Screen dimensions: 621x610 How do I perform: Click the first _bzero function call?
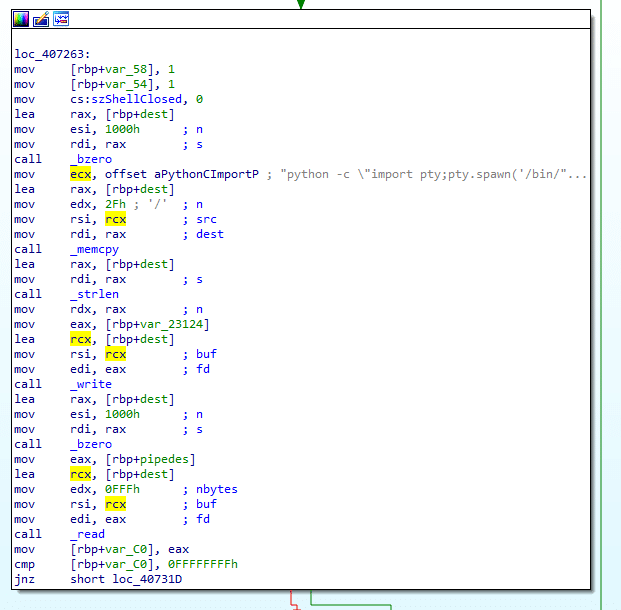coord(91,159)
